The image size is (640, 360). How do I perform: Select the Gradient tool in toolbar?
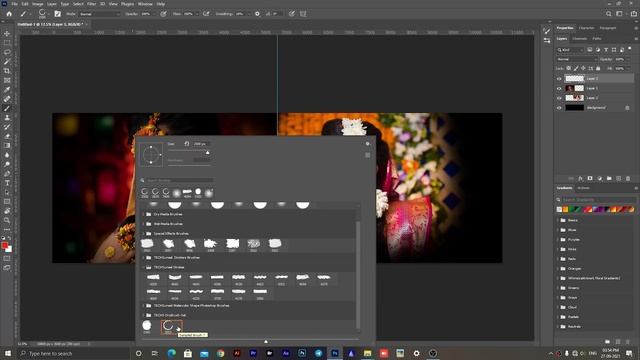coord(7,145)
